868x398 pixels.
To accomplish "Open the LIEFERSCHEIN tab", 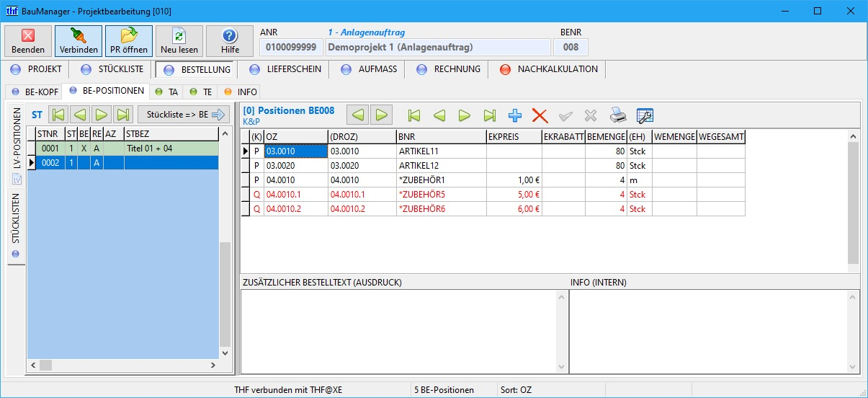I will coord(285,69).
